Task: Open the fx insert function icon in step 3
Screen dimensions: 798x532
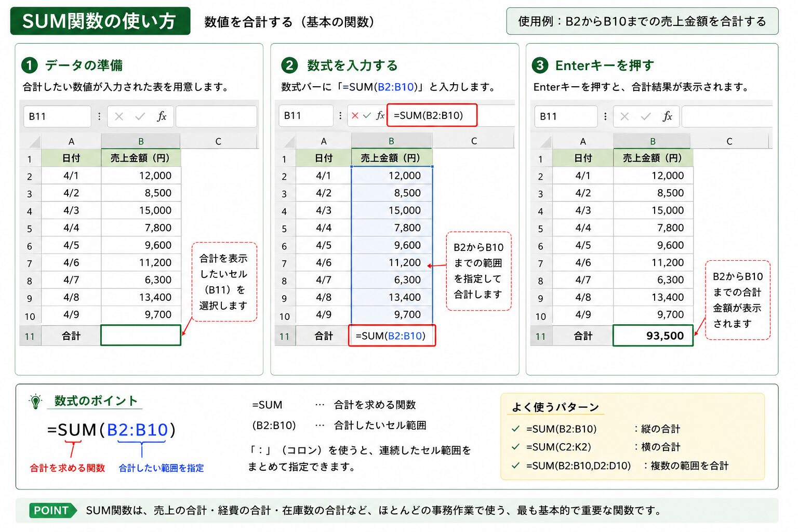Action: coord(668,116)
